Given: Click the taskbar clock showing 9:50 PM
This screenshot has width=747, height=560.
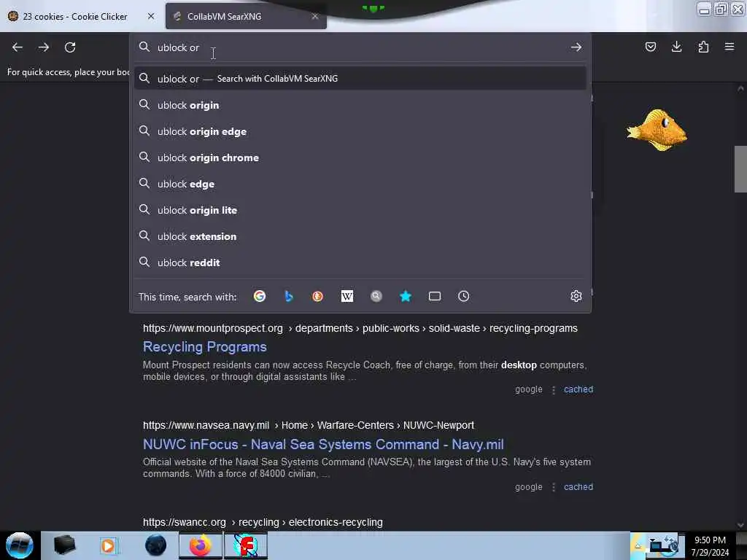Looking at the screenshot, I should tap(710, 545).
